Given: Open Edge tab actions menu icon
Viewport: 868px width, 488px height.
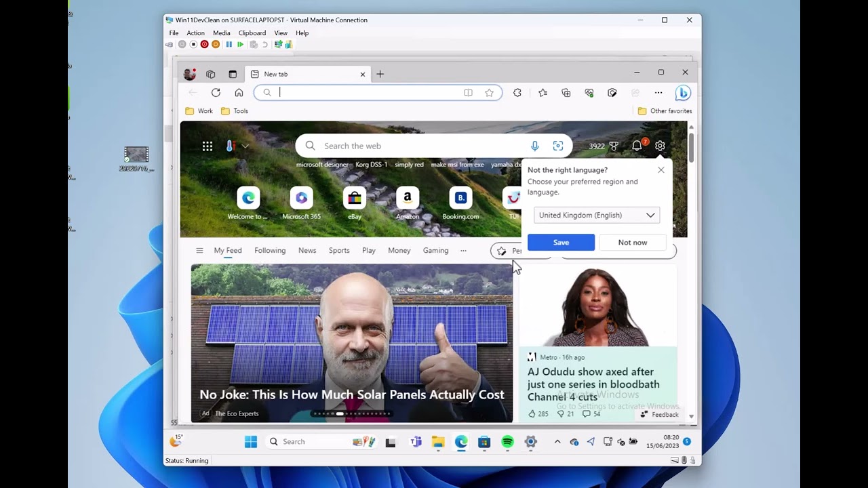Looking at the screenshot, I should [233, 74].
